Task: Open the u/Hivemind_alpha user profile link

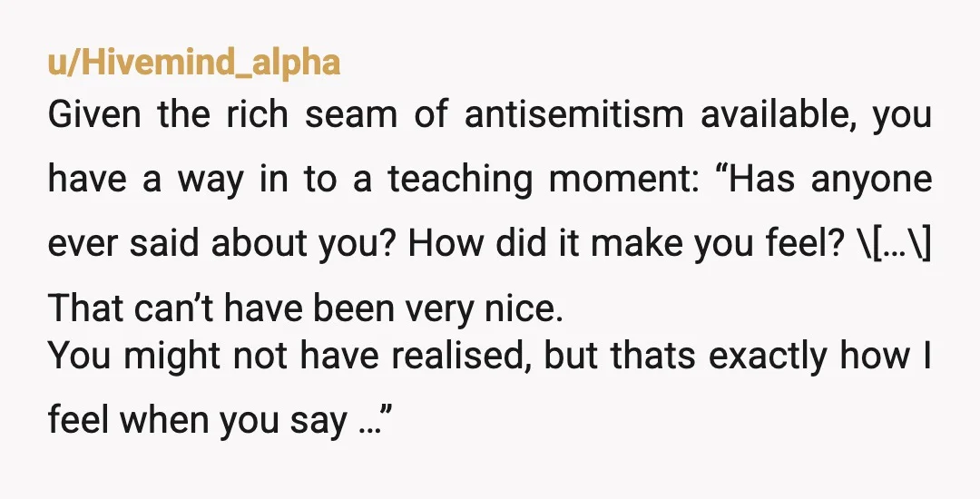Action: 194,64
